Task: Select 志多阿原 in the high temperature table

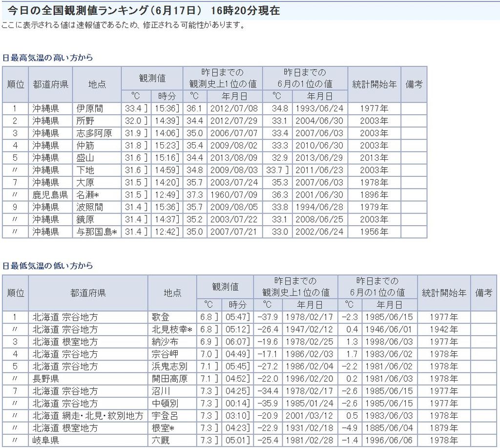Action: click(94, 133)
